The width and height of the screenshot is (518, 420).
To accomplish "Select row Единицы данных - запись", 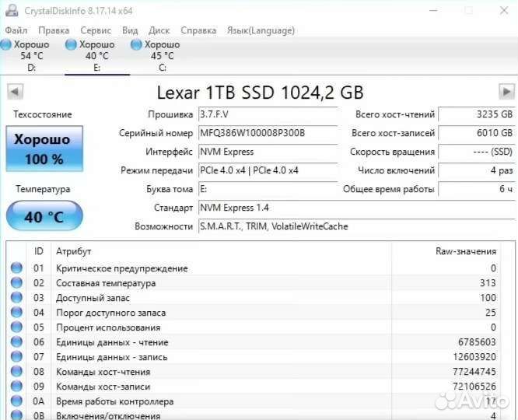I will (253, 356).
